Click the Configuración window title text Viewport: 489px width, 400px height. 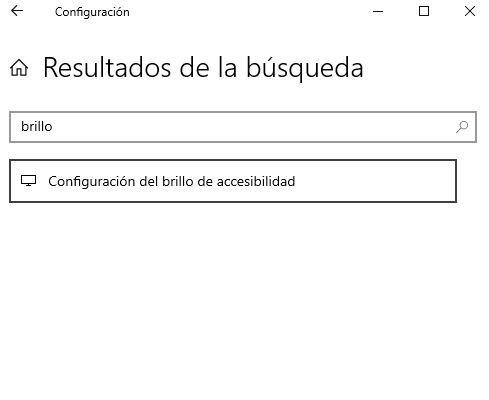92,12
